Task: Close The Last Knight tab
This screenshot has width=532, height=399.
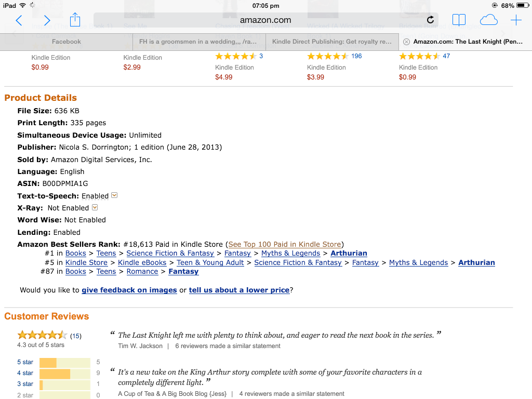Action: click(x=406, y=42)
